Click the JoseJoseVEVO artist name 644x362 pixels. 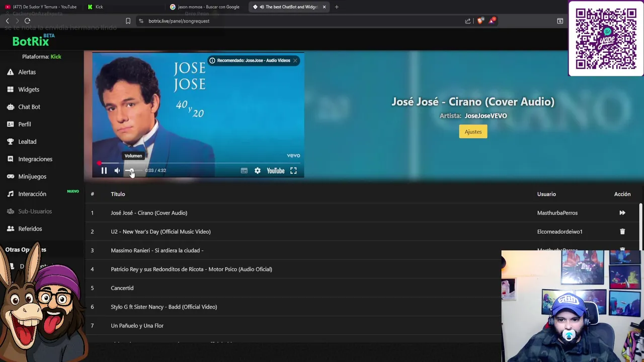[x=486, y=116]
